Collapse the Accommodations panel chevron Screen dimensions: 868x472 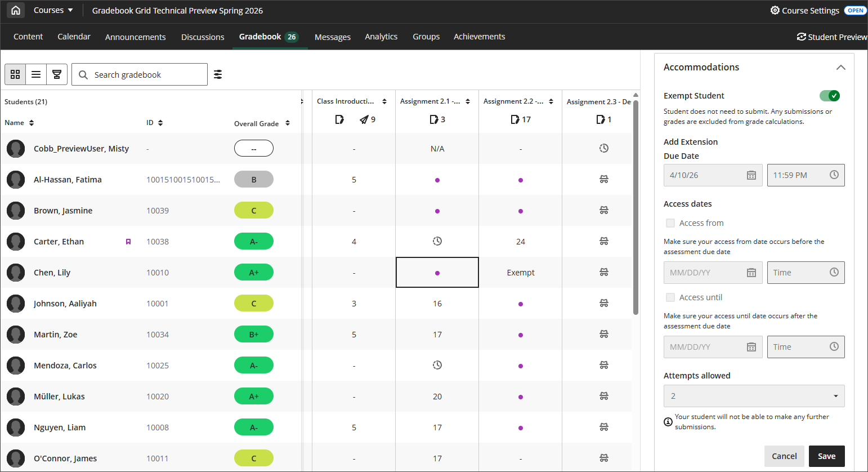[841, 67]
